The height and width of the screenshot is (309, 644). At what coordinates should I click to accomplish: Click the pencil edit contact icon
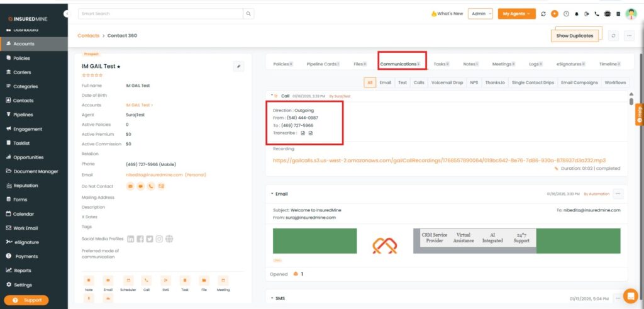coord(238,66)
